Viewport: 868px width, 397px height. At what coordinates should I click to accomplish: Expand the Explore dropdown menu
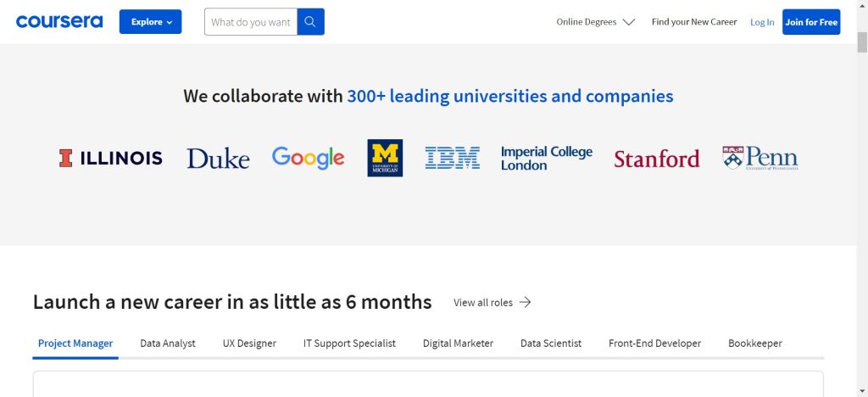(150, 22)
